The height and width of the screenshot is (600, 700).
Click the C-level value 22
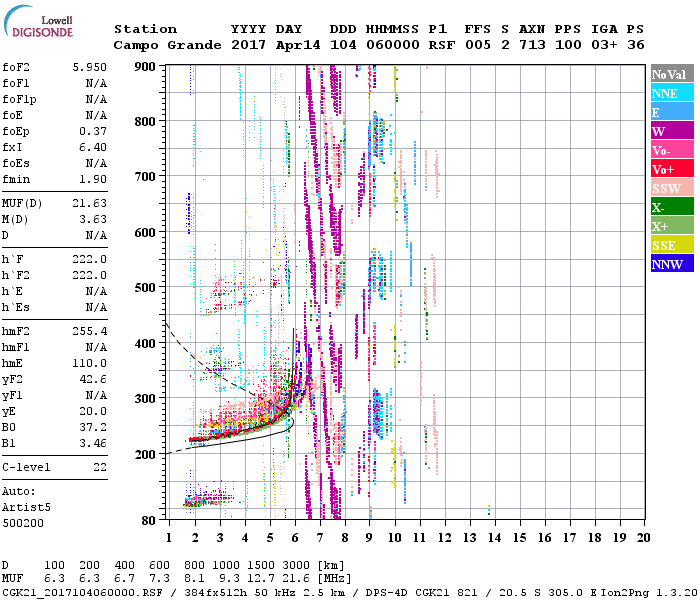[x=100, y=467]
